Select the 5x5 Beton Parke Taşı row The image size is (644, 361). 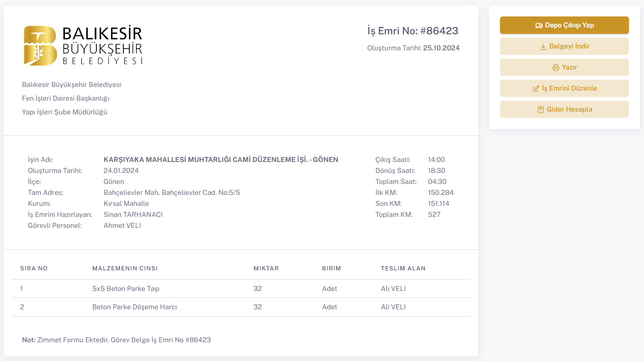126,289
